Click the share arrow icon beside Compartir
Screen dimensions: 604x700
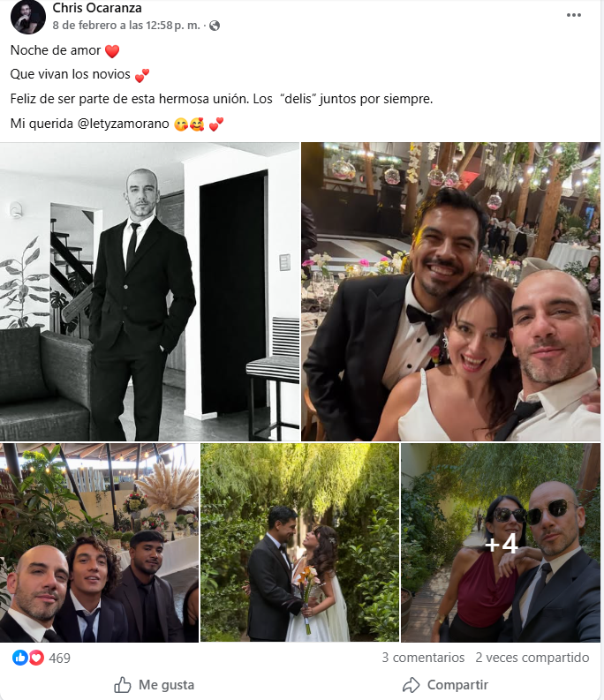pos(411,685)
